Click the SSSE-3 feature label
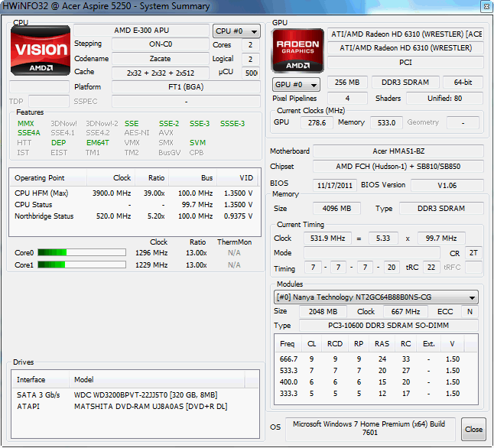 click(x=232, y=124)
